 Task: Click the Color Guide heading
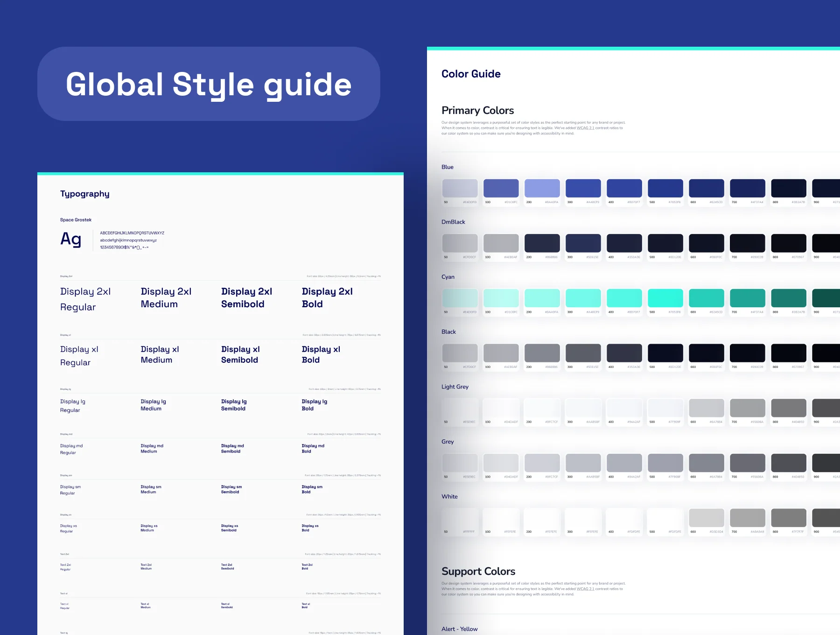click(x=471, y=74)
